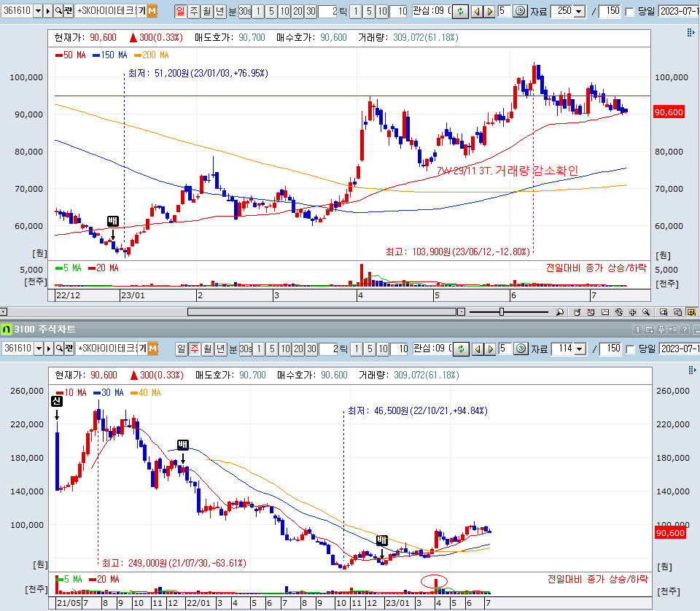Click the green 주식차트 window logo icon
This screenshot has width=700, height=611.
7,330
